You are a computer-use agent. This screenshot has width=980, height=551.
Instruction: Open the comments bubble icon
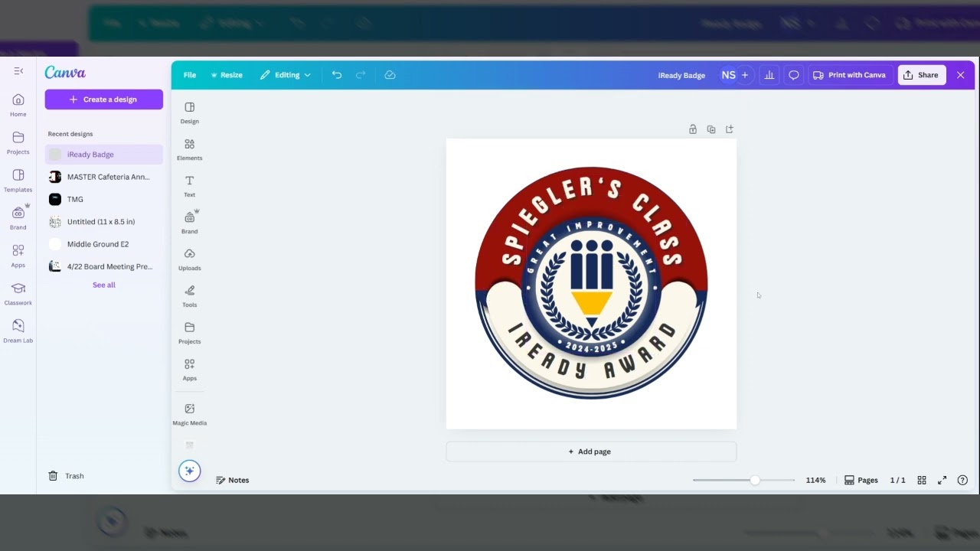tap(794, 75)
